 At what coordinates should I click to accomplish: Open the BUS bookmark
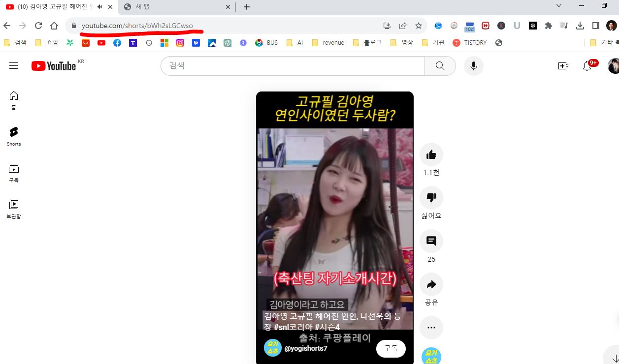pos(266,43)
